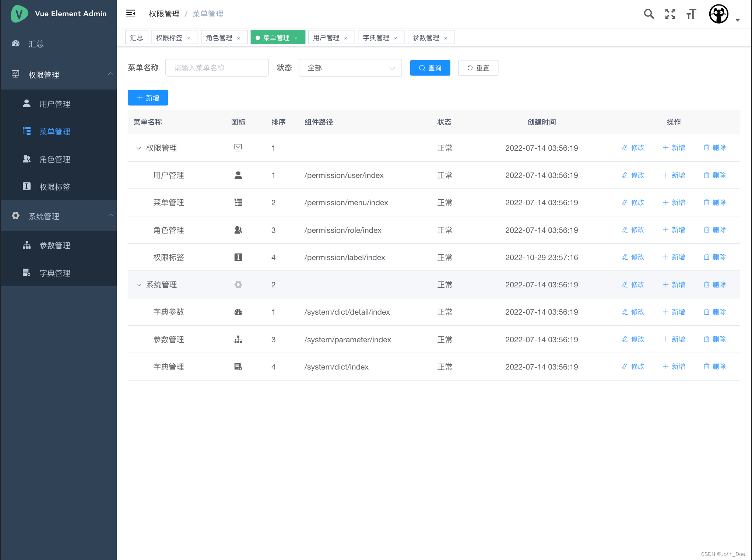Click 修改 for 参数管理 row
Image resolution: width=752 pixels, height=560 pixels.
[x=633, y=339]
